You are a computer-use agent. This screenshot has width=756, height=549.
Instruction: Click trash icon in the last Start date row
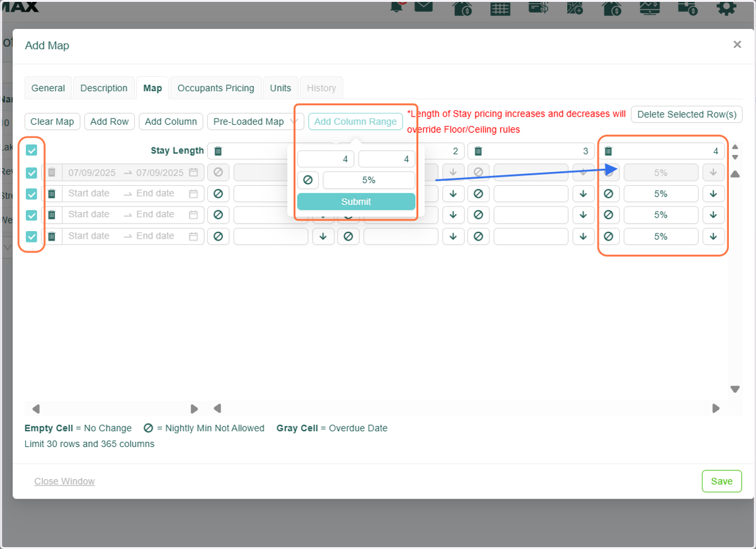coord(52,236)
